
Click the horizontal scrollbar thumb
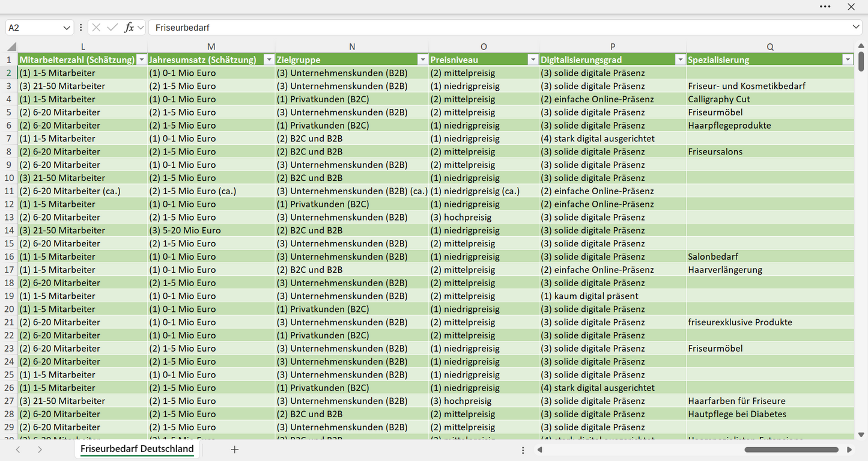(791, 450)
